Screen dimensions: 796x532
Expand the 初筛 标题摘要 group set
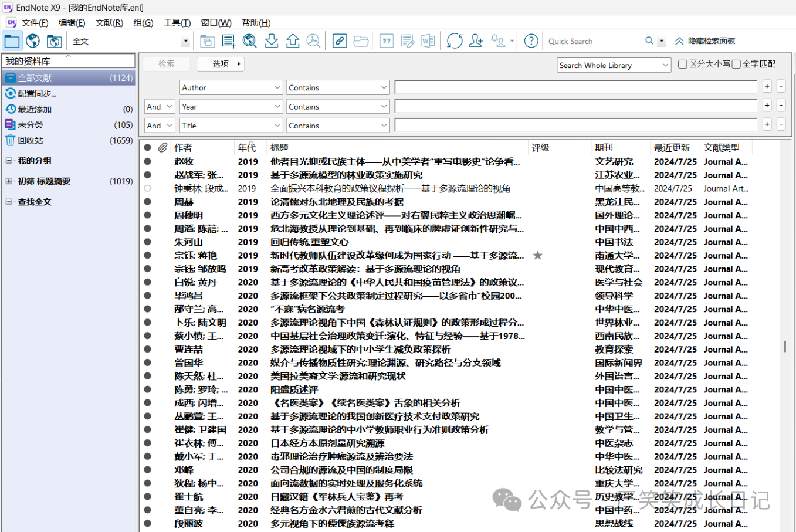click(x=9, y=181)
